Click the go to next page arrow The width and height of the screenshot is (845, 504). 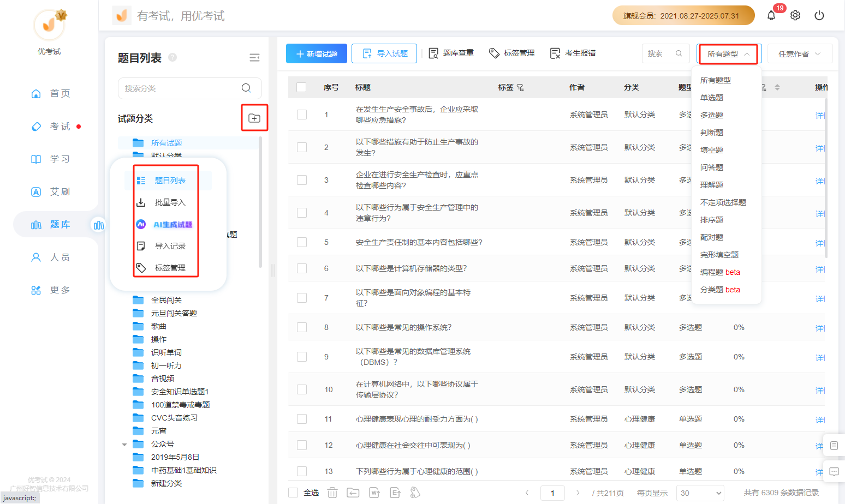[x=578, y=493]
